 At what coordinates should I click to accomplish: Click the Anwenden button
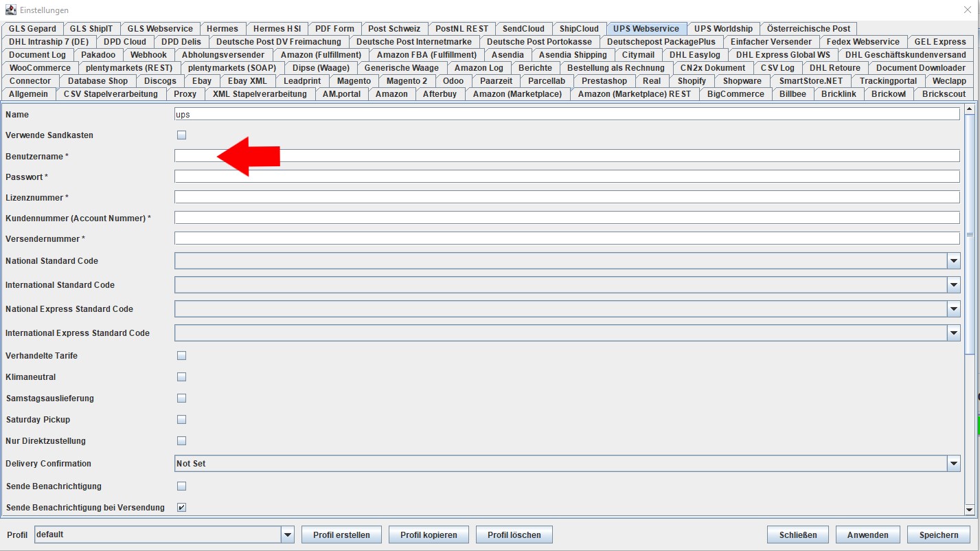pos(868,535)
